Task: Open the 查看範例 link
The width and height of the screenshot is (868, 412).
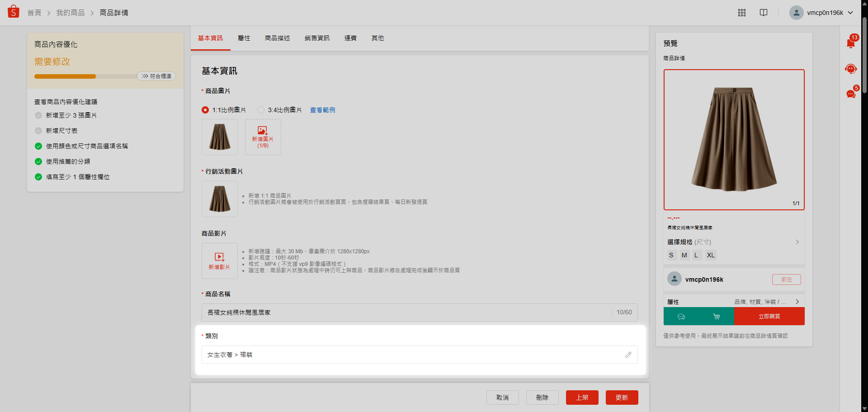Action: point(322,110)
